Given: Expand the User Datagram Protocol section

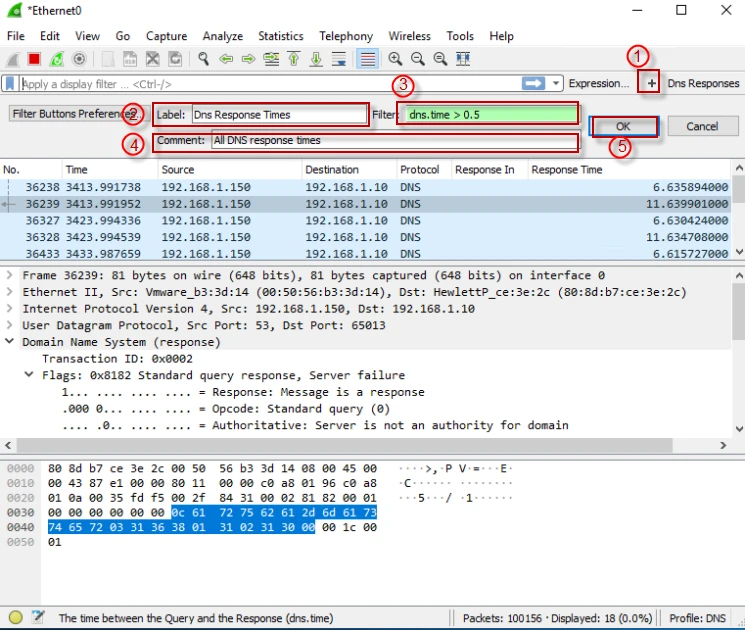Looking at the screenshot, I should click(10, 325).
